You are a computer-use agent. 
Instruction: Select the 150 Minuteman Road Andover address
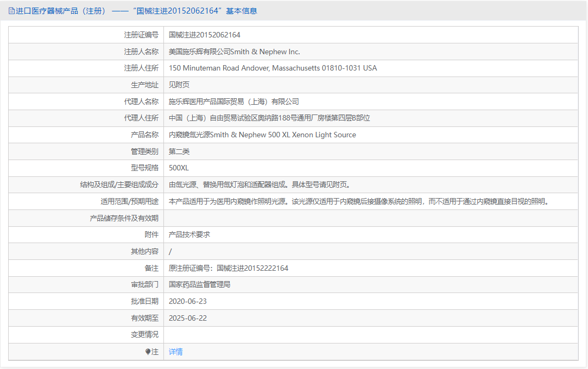pos(273,68)
